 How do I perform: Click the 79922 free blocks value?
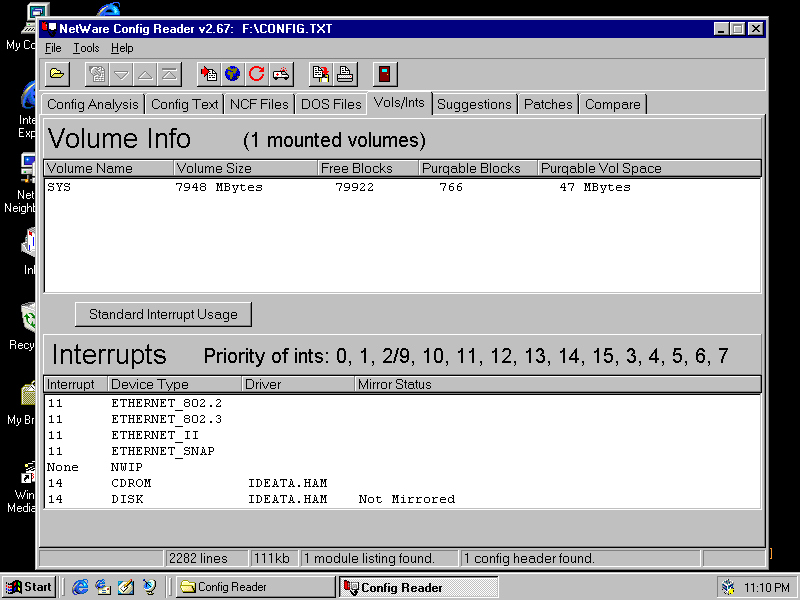(355, 187)
